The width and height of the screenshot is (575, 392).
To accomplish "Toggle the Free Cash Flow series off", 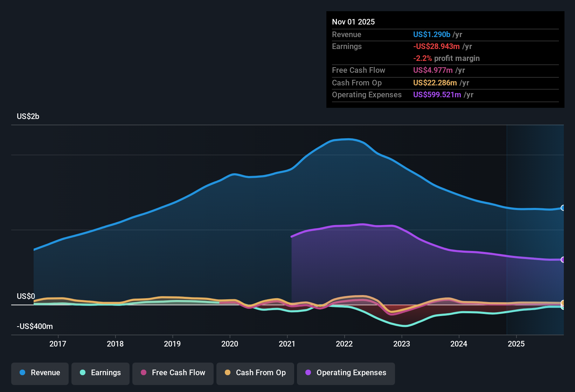I will pyautogui.click(x=173, y=373).
